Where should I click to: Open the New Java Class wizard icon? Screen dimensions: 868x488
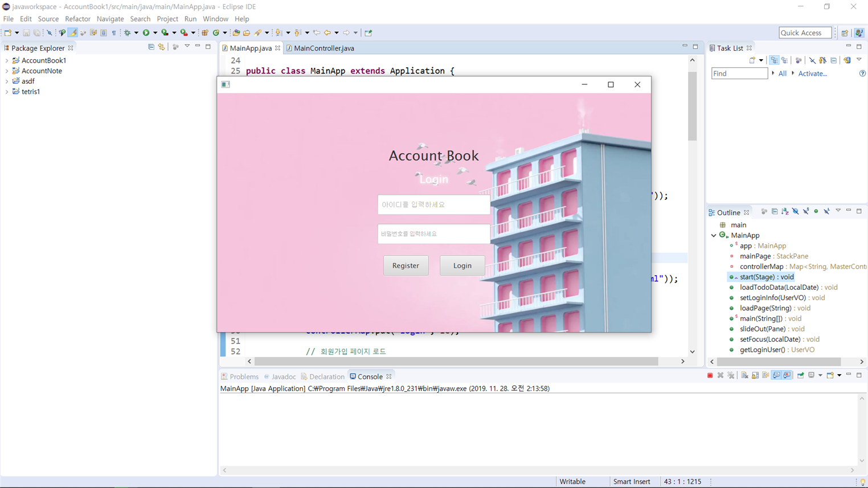(216, 32)
